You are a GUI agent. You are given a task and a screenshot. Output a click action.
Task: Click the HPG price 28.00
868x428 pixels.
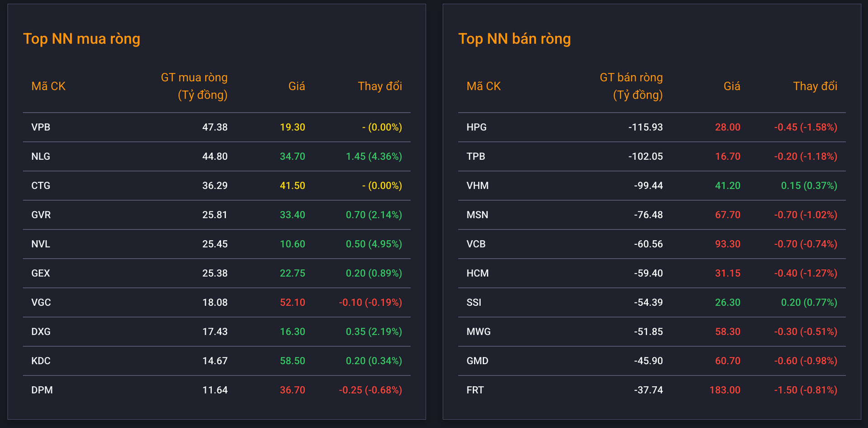tap(728, 127)
